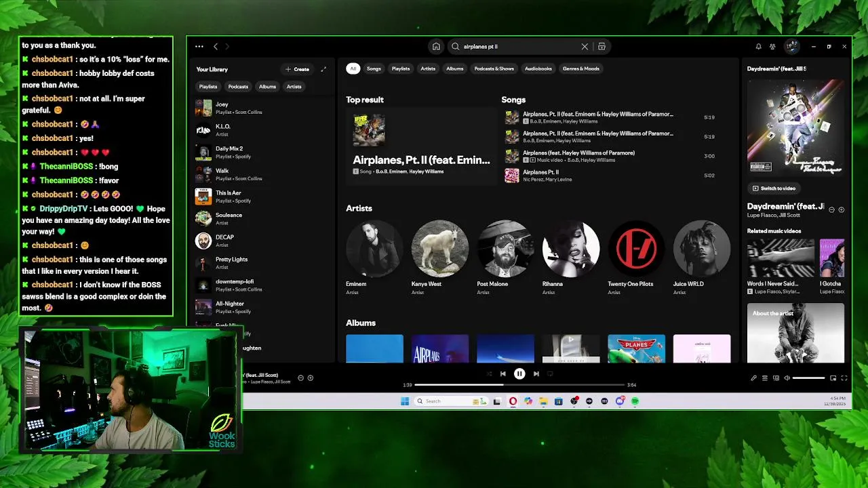Expand Your Library with the arrows icon
This screenshot has height=488, width=868.
pyautogui.click(x=323, y=69)
